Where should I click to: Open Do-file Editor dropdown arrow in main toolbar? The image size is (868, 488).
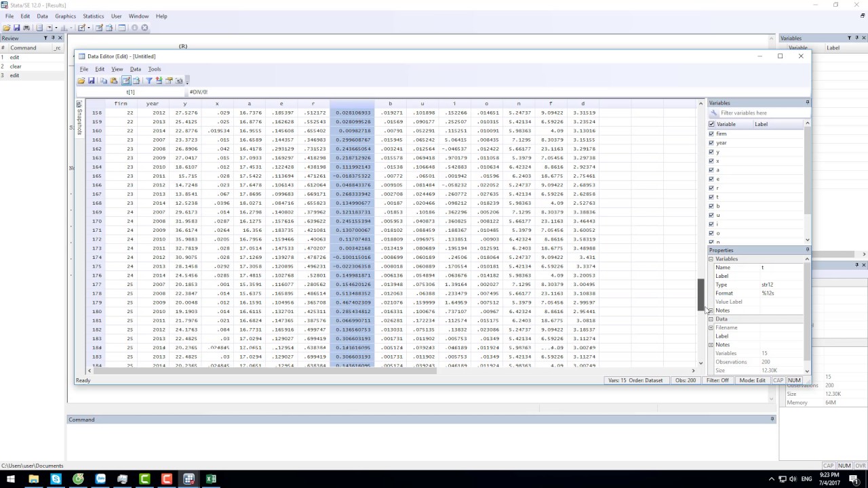click(88, 28)
